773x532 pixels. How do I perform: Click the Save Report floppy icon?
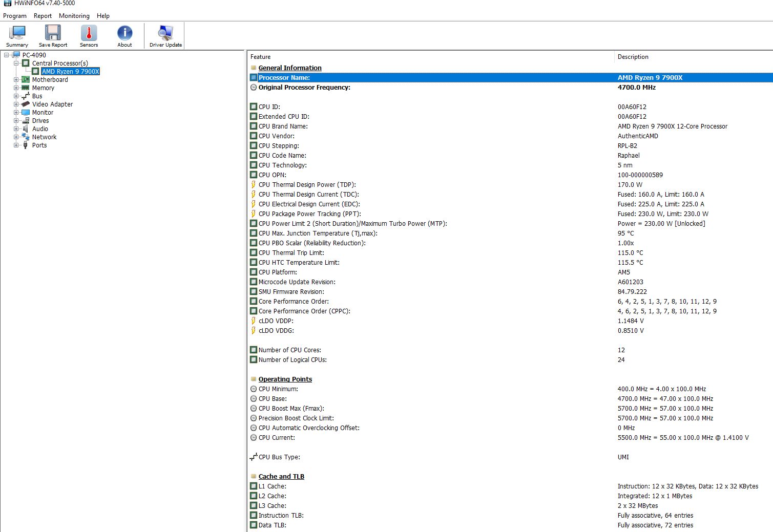(53, 33)
